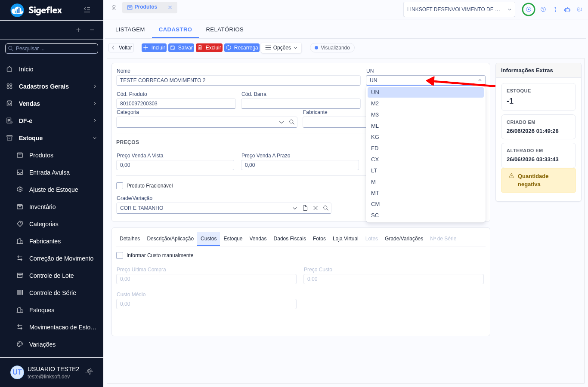
Task: Click the Categoria search magnifier icon
Action: pos(292,122)
